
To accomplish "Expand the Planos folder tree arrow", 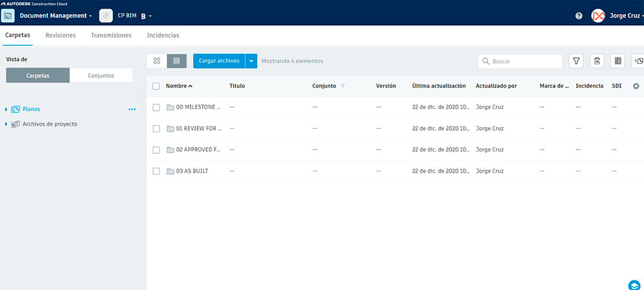I will click(6, 110).
